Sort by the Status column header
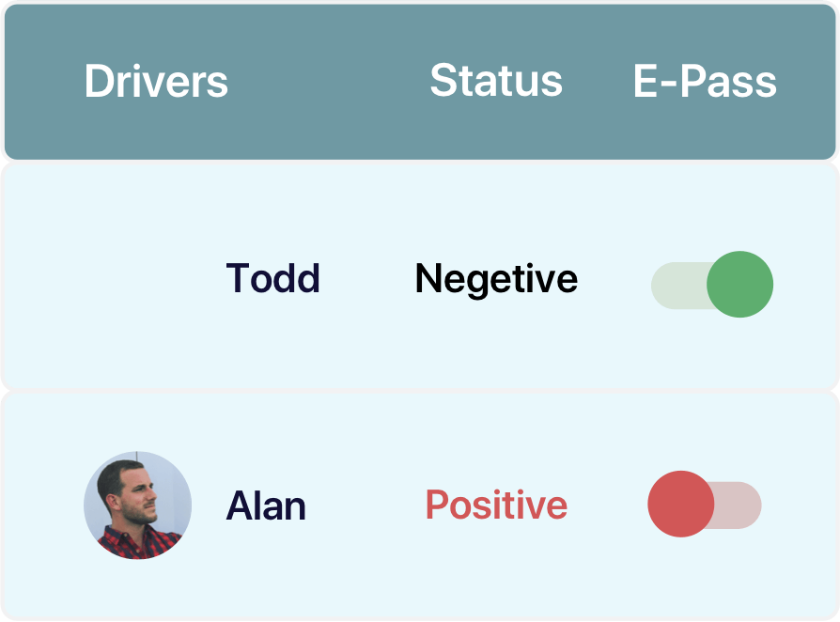This screenshot has width=840, height=622. coord(496,82)
